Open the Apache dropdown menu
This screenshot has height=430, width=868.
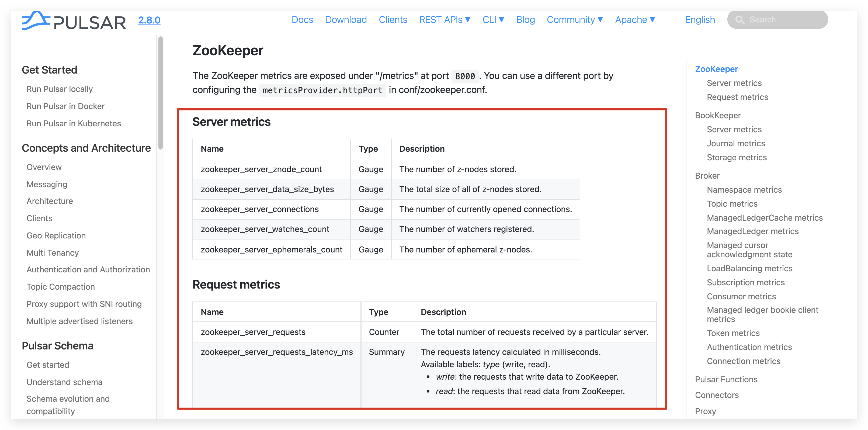(x=635, y=20)
